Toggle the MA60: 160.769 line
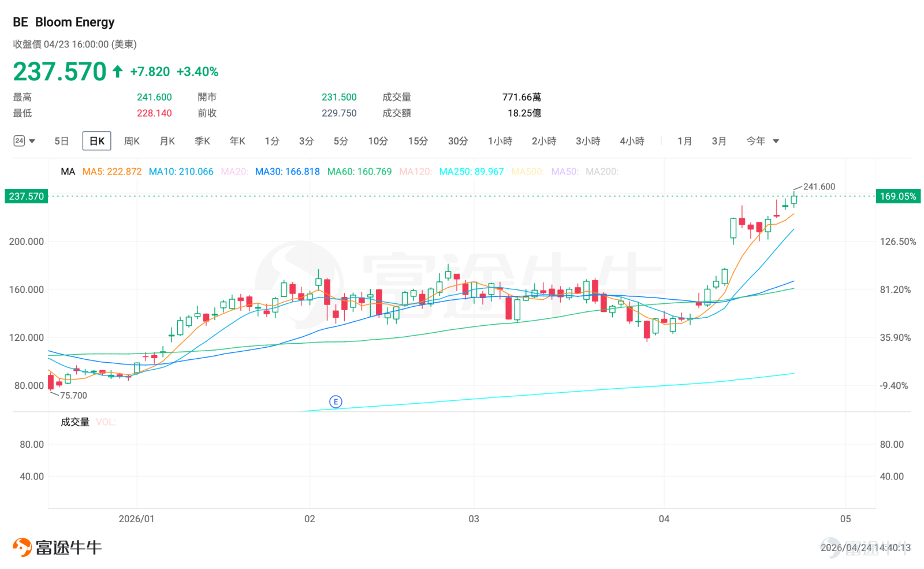Screen dimensions: 924x569 click(x=359, y=172)
